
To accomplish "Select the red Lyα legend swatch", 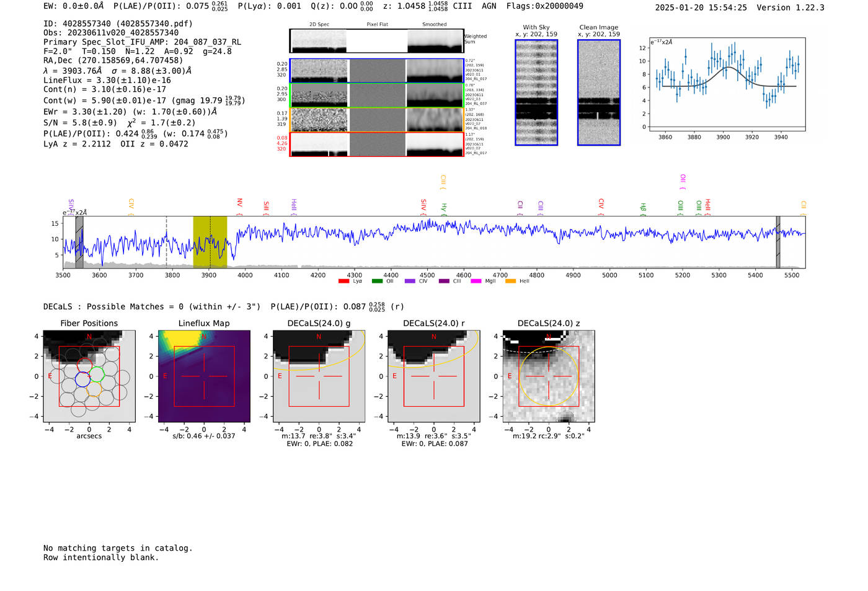I will pyautogui.click(x=343, y=282).
